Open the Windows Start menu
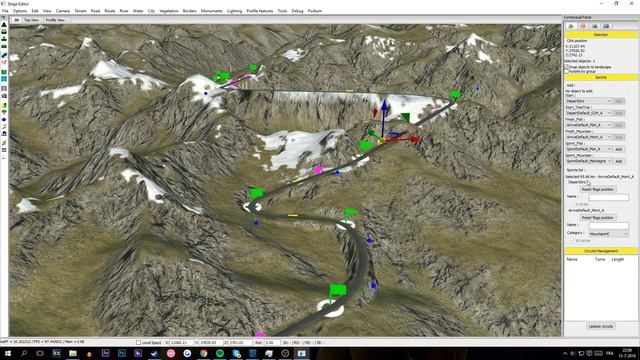The width and height of the screenshot is (640, 360). [x=7, y=353]
